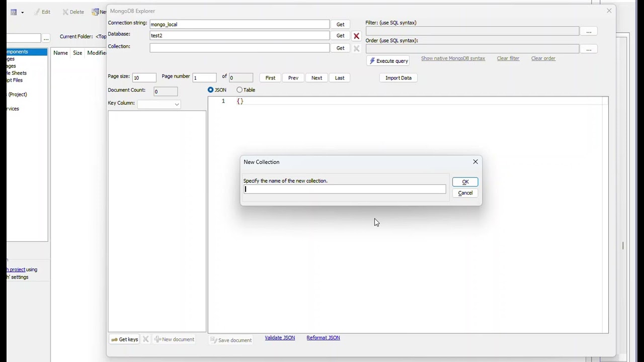Close the MongoDB Explorer window
The image size is (644, 362).
coord(609,11)
